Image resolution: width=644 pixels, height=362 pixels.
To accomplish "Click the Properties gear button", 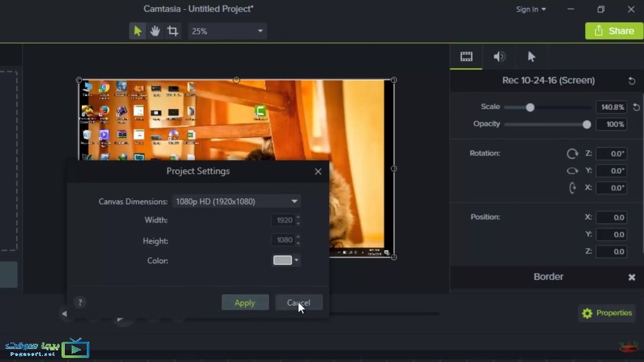I will pos(607,313).
